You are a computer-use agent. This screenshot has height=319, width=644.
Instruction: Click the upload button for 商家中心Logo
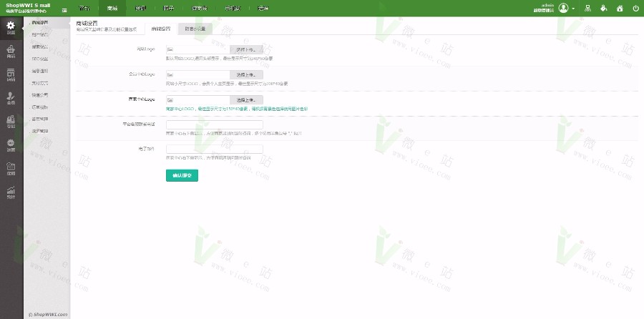click(246, 99)
